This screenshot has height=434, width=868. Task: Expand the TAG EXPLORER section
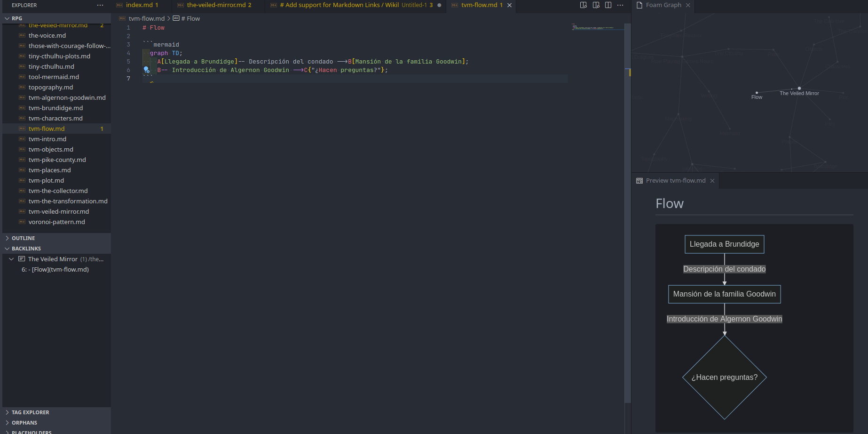(7, 412)
